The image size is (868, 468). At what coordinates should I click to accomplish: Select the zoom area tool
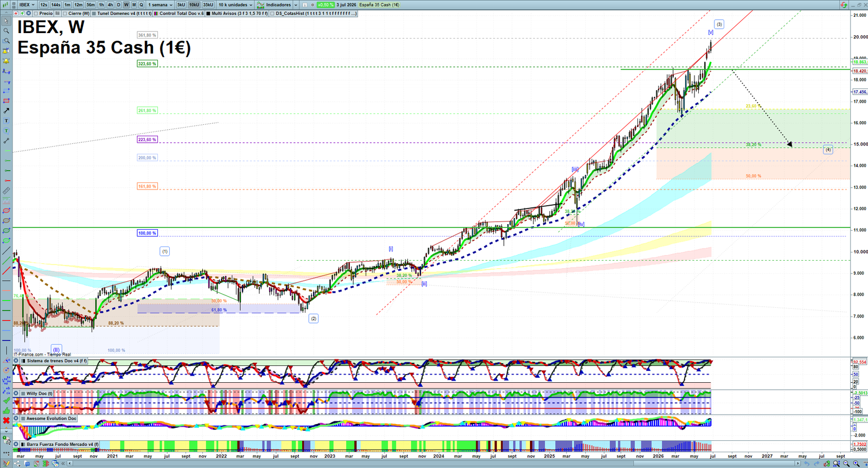tap(6, 41)
